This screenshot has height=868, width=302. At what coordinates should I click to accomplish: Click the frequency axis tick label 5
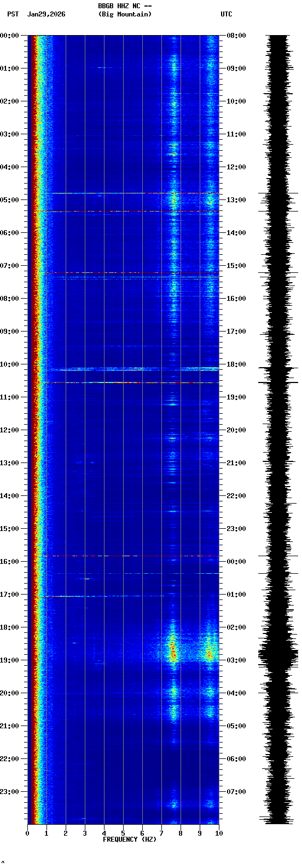coord(123,833)
